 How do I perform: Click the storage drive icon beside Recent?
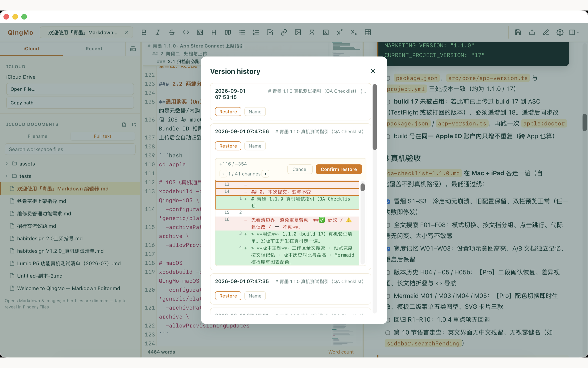click(133, 49)
